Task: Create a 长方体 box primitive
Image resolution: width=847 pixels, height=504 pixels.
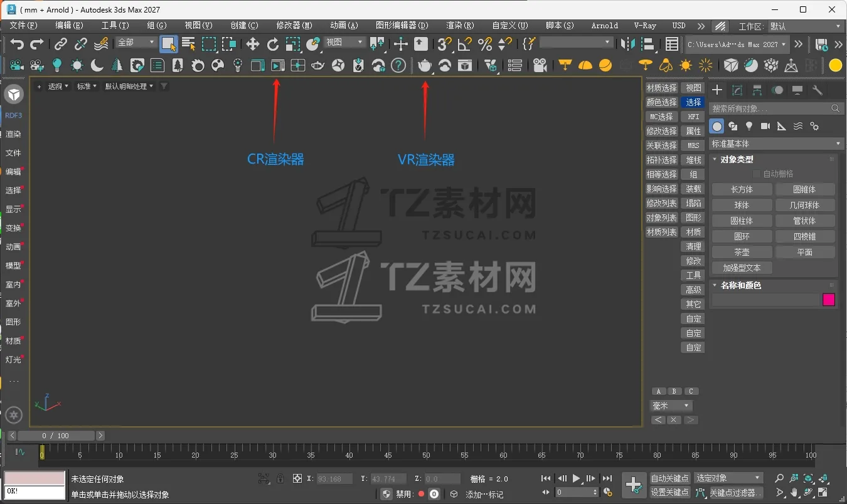Action: tap(742, 189)
